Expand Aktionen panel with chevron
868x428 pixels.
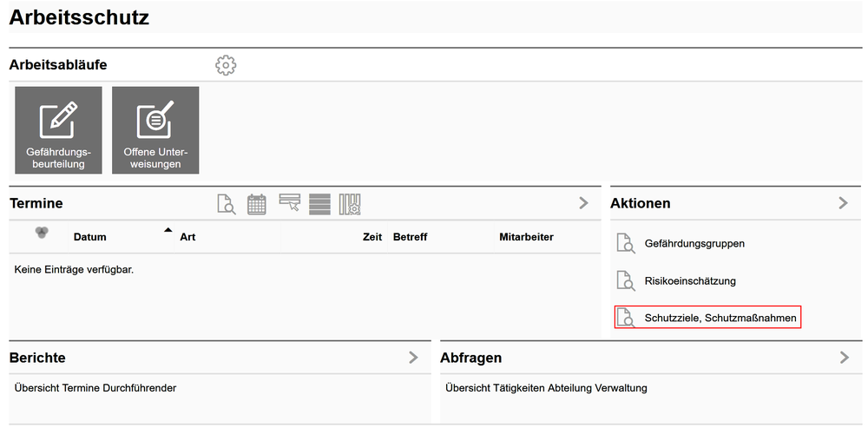(x=843, y=203)
